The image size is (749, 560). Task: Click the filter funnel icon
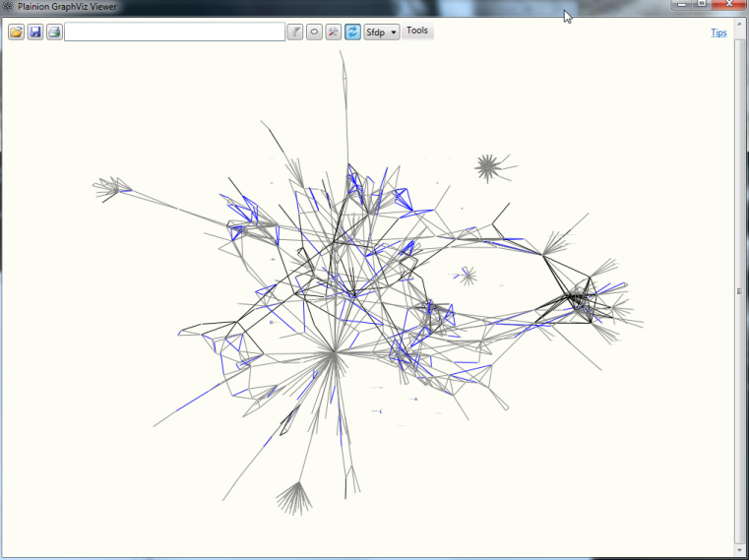(x=295, y=32)
